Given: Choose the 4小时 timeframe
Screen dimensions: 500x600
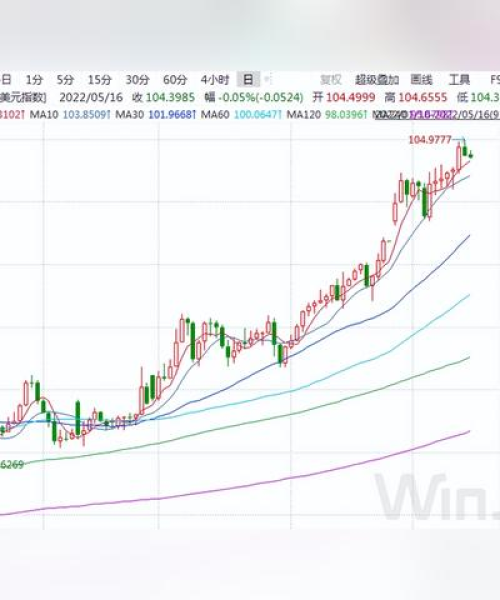Looking at the screenshot, I should pyautogui.click(x=215, y=80).
